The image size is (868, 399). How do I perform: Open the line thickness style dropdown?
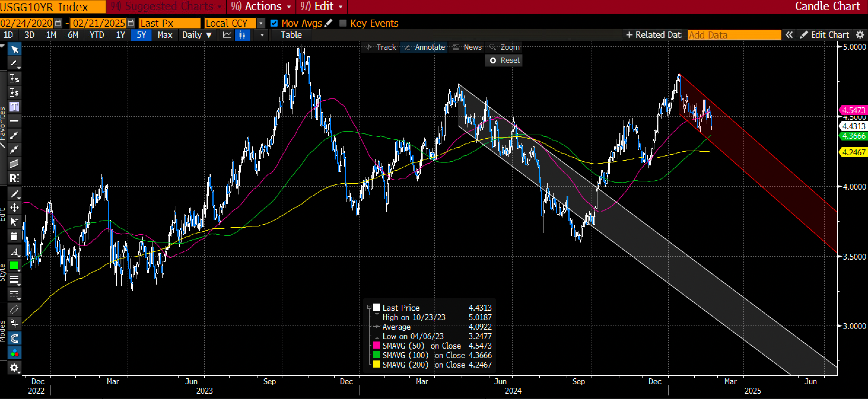click(x=15, y=280)
